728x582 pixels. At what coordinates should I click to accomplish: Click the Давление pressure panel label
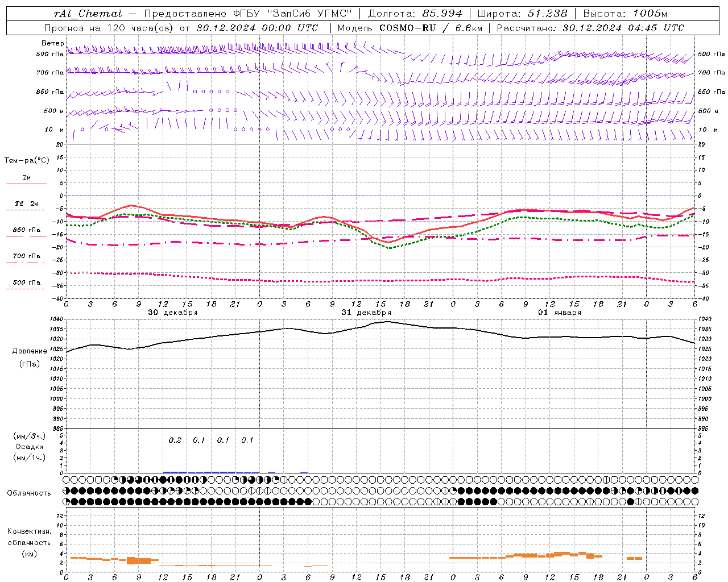[30, 351]
